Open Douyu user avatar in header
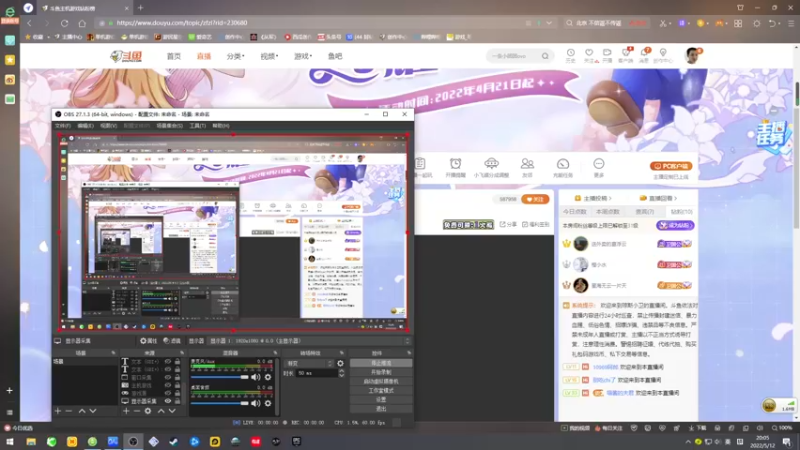800x450 pixels. [692, 55]
